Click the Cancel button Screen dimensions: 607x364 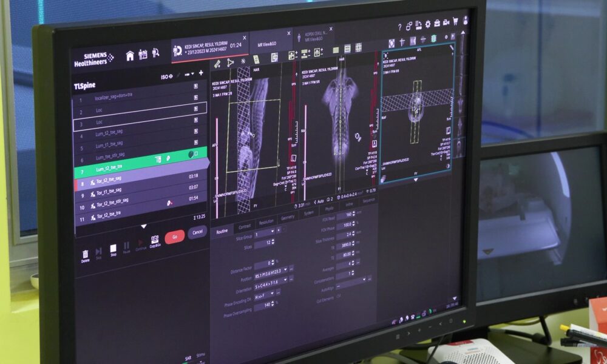[x=197, y=232]
